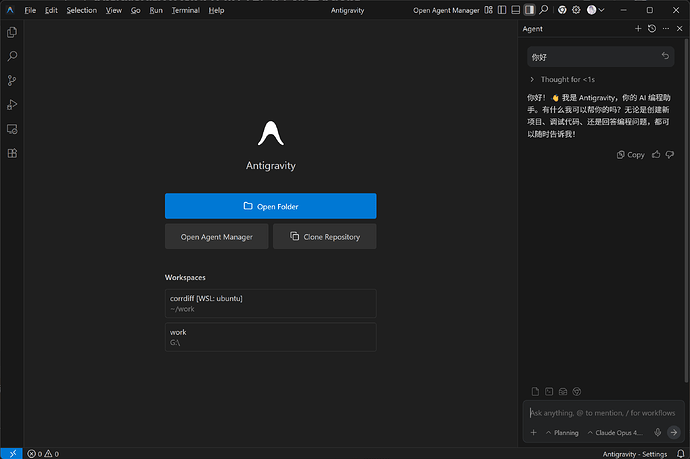Open the Explorer view in activity bar
The height and width of the screenshot is (459, 690).
pos(12,32)
